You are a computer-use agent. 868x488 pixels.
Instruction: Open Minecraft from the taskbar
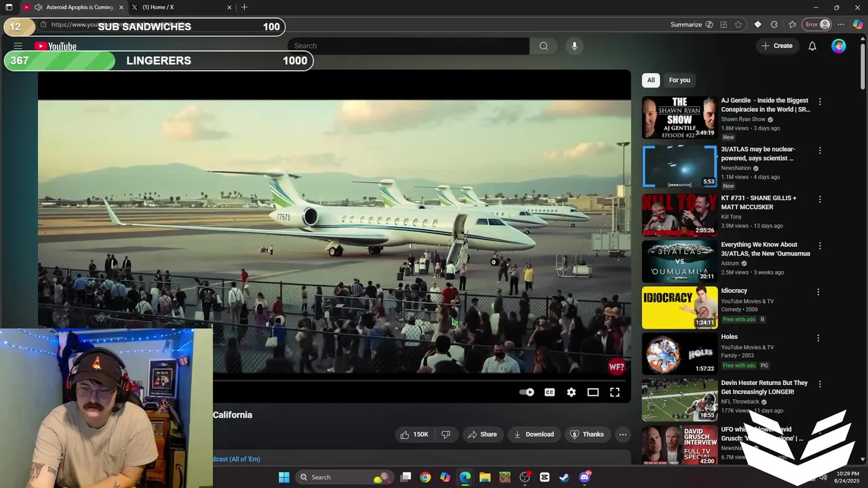click(505, 477)
